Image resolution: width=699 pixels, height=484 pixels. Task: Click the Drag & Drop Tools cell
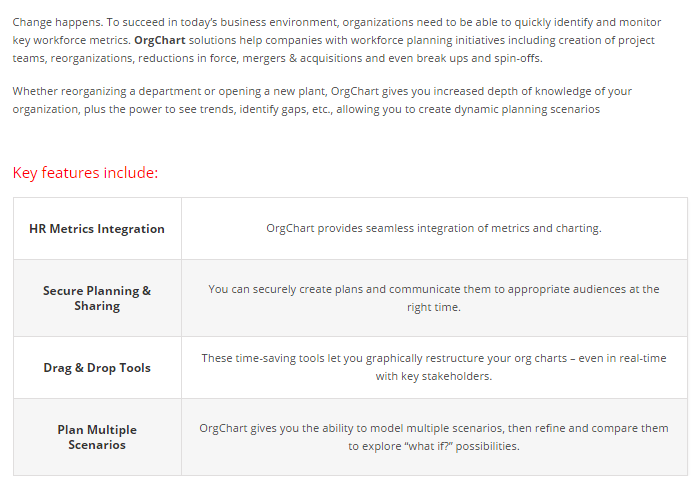pos(97,368)
